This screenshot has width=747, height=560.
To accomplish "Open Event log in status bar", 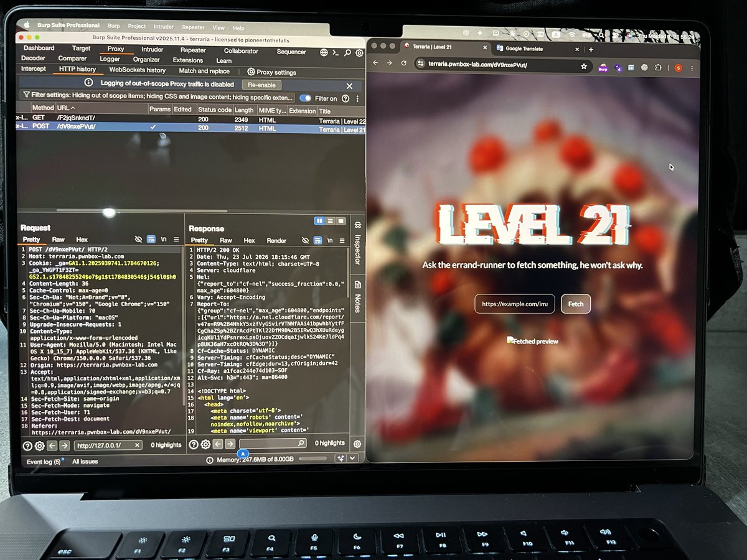I will point(44,462).
